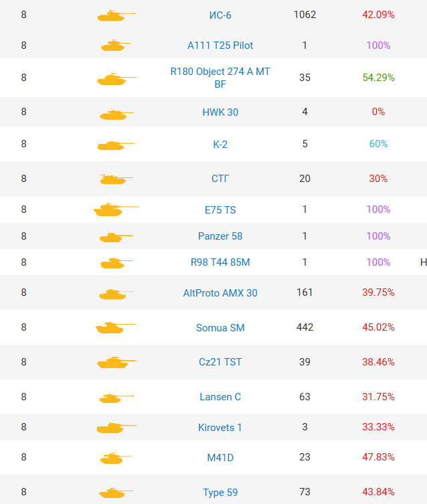Click the 1062 battles count for ИС-6

coord(305,14)
